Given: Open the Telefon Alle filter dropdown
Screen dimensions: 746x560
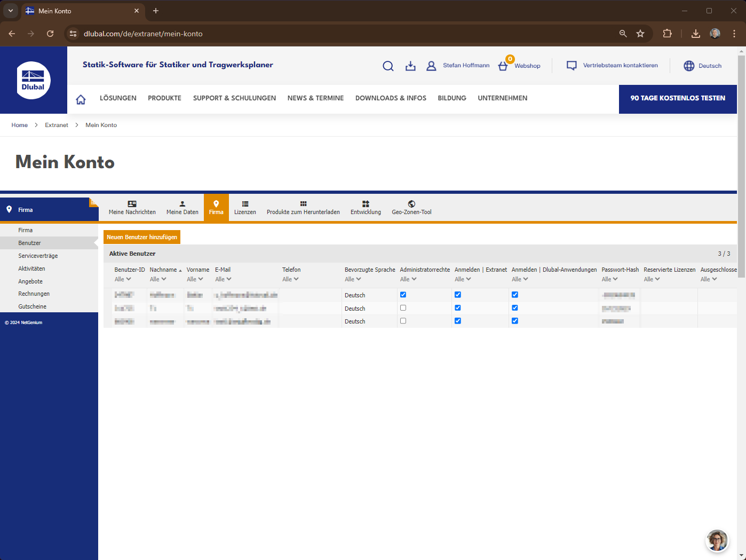Looking at the screenshot, I should [x=290, y=279].
